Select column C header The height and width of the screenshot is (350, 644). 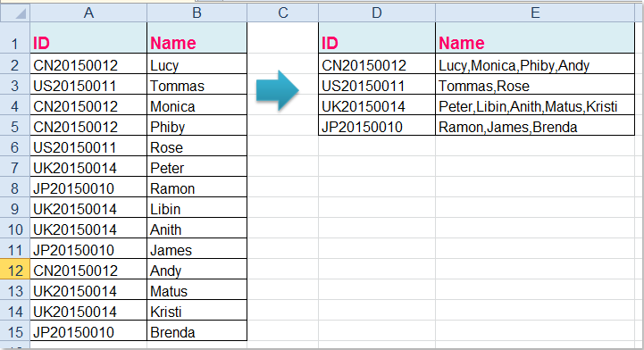[282, 12]
